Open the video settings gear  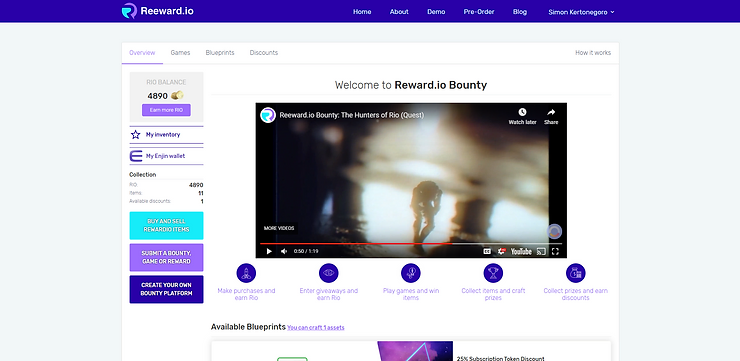502,252
